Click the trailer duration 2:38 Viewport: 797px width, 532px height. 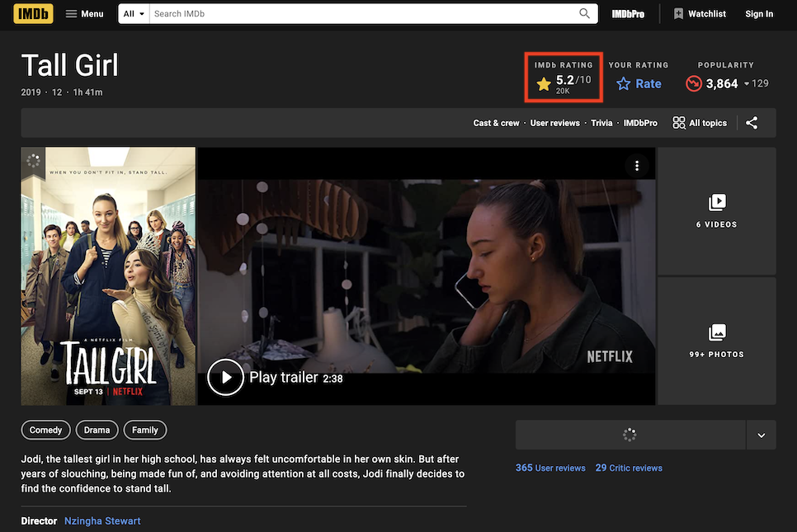(x=332, y=379)
